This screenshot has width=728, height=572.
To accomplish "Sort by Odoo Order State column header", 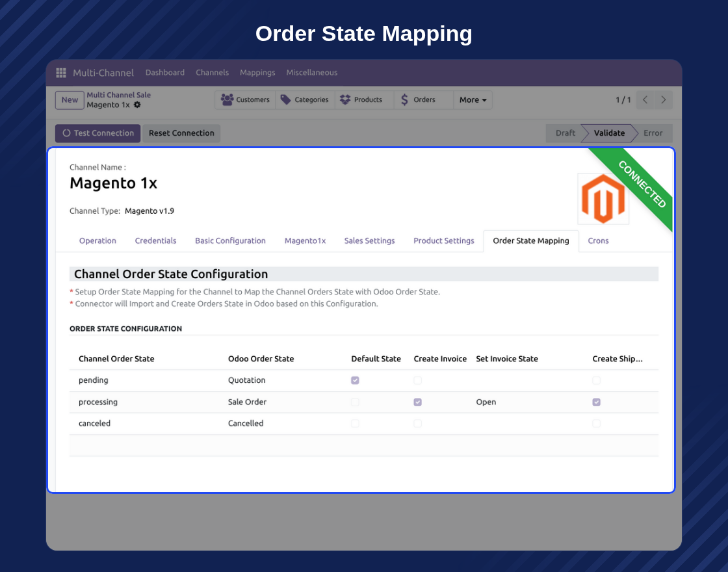I will pos(261,359).
